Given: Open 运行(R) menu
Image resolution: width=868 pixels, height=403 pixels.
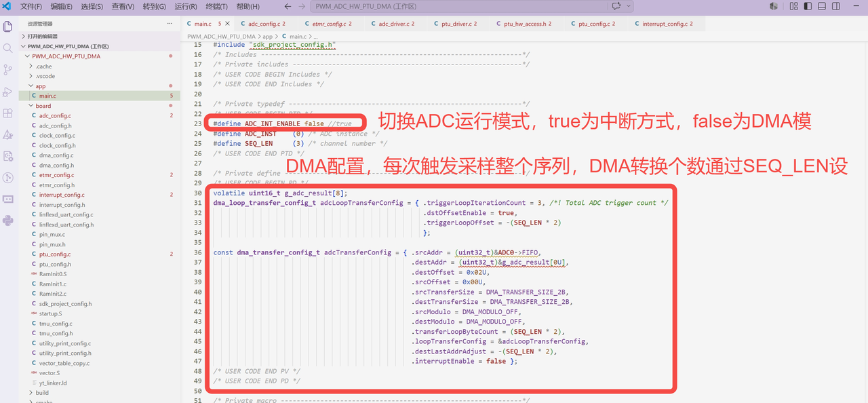Looking at the screenshot, I should [x=186, y=6].
